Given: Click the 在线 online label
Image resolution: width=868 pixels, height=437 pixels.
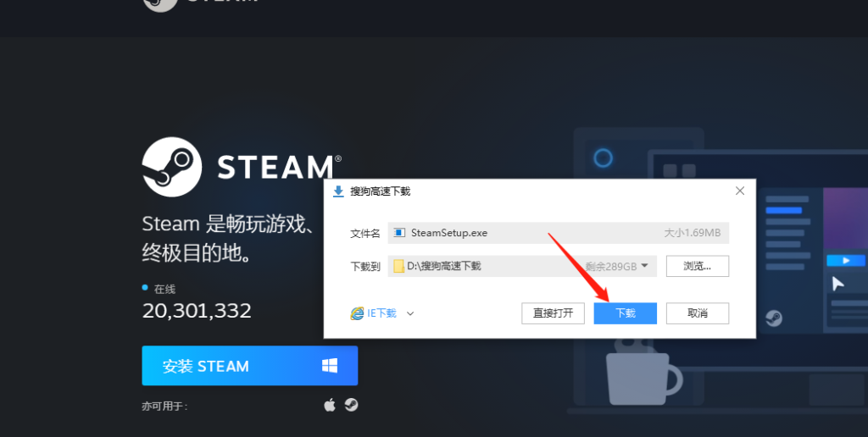Looking at the screenshot, I should [x=165, y=289].
